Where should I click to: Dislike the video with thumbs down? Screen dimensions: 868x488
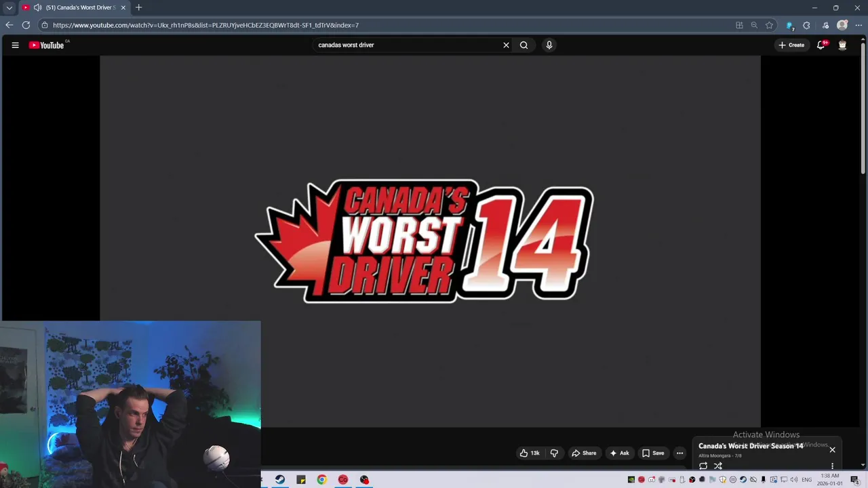554,453
